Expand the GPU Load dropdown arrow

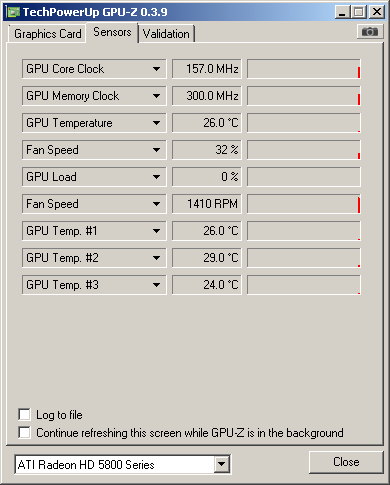pos(156,177)
